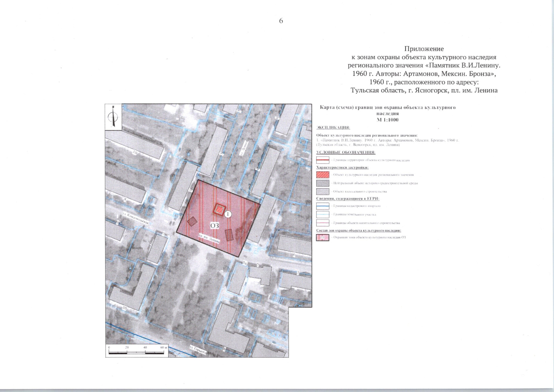Click the ЭКСПЛИКАЦИЯ heading
This screenshot has width=554, height=392.
click(333, 127)
